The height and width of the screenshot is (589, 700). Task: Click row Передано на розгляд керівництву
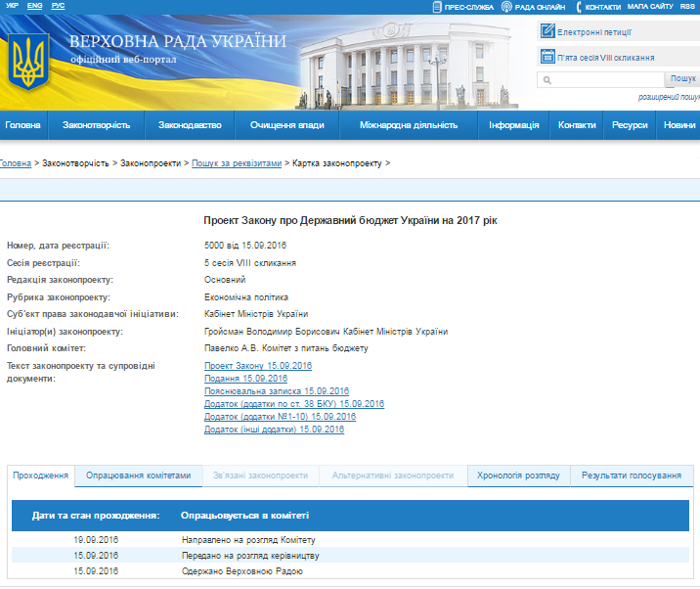coord(350,556)
